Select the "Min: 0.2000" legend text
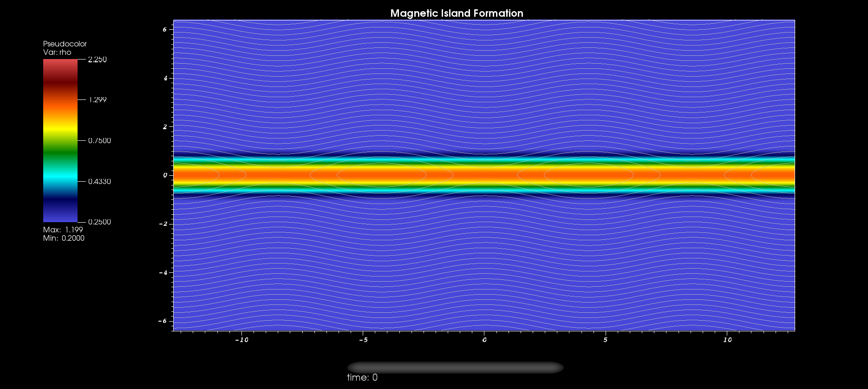 point(64,238)
